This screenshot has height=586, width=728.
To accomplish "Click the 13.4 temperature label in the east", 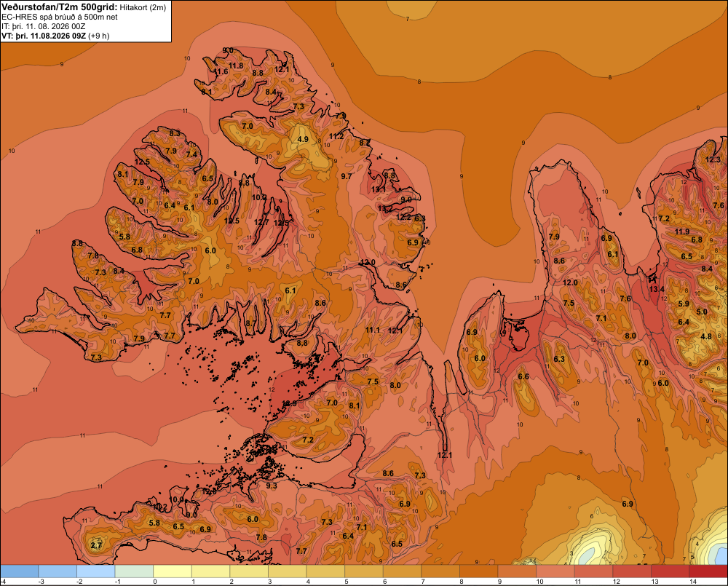I will coord(657,289).
